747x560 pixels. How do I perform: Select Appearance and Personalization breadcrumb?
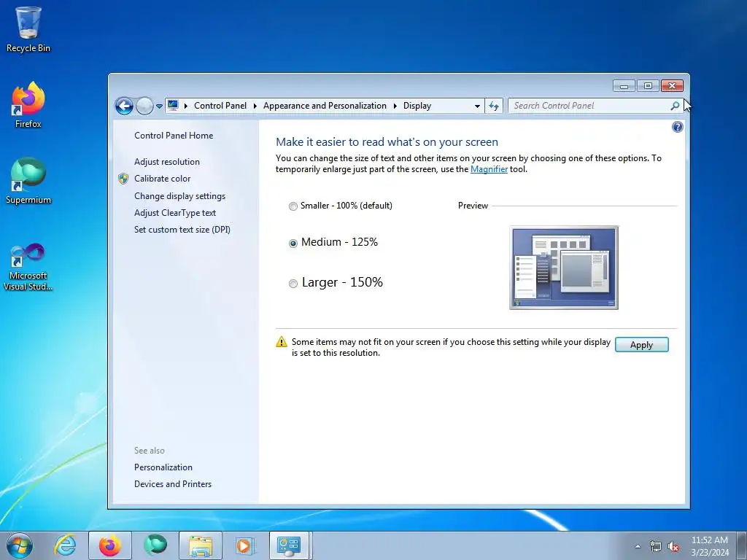[x=325, y=106]
